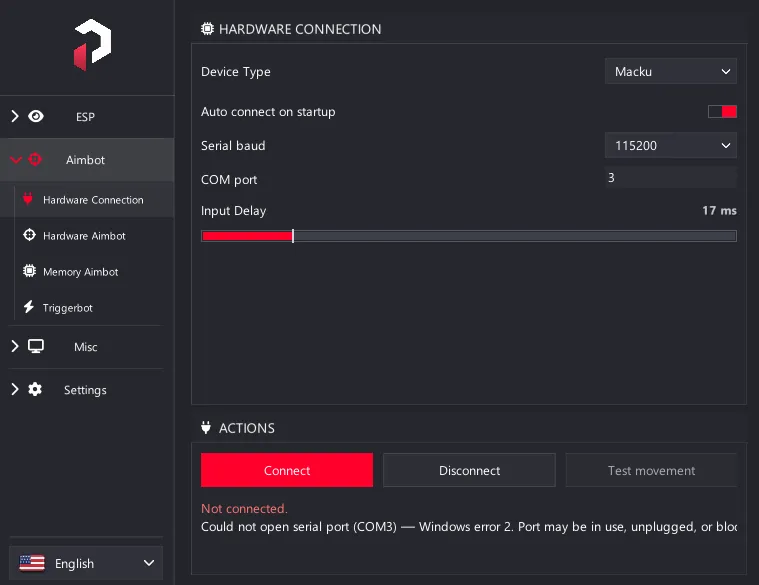Open the Settings menu label

click(85, 390)
